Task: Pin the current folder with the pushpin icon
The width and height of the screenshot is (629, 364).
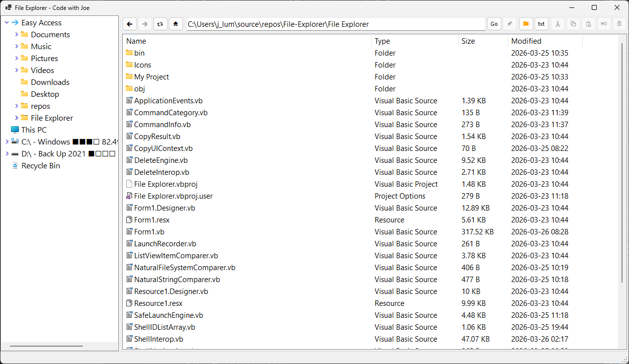Action: point(510,24)
